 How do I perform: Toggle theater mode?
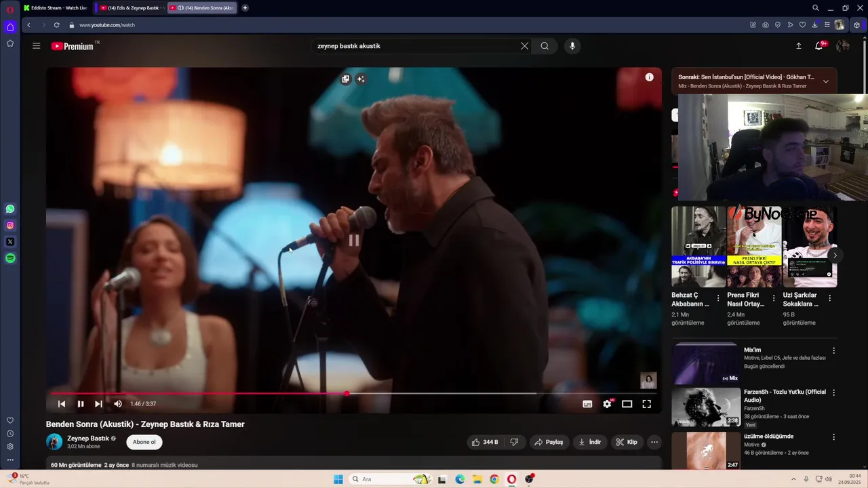pyautogui.click(x=627, y=404)
